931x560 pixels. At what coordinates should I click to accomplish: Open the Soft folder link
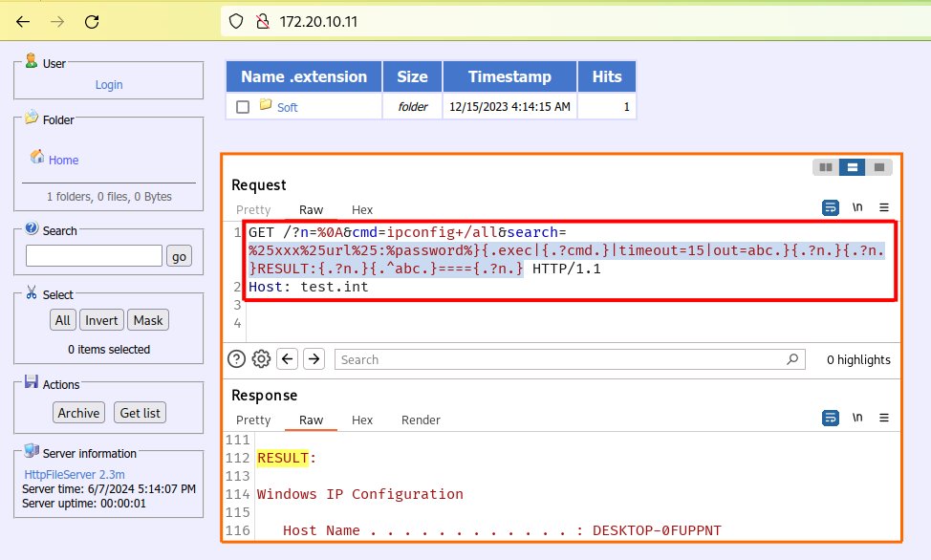tap(288, 107)
